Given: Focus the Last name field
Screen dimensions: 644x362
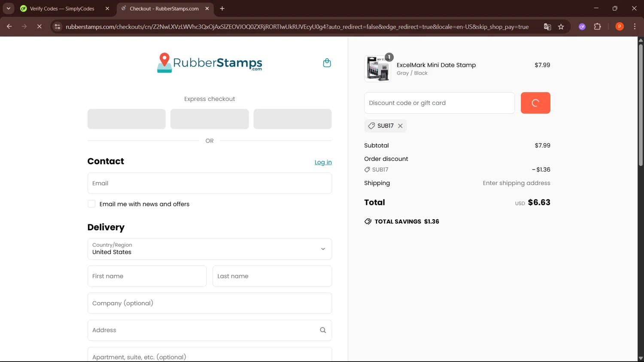Looking at the screenshot, I should (x=272, y=276).
